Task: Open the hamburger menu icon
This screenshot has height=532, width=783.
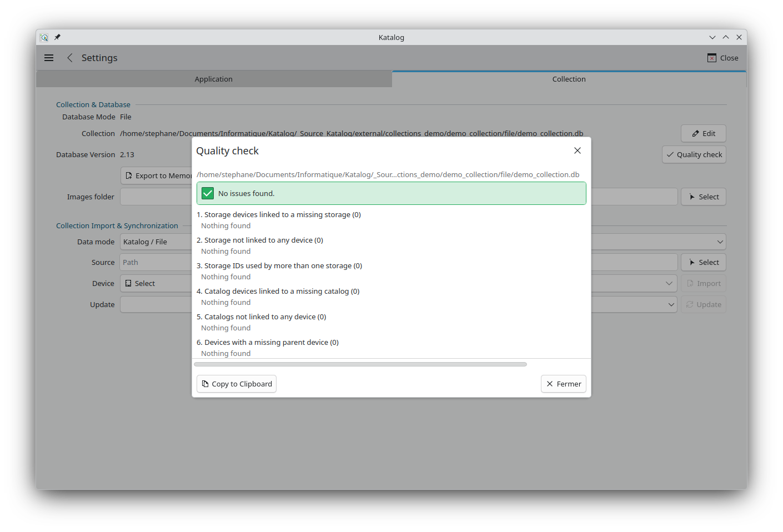Action: pyautogui.click(x=49, y=58)
